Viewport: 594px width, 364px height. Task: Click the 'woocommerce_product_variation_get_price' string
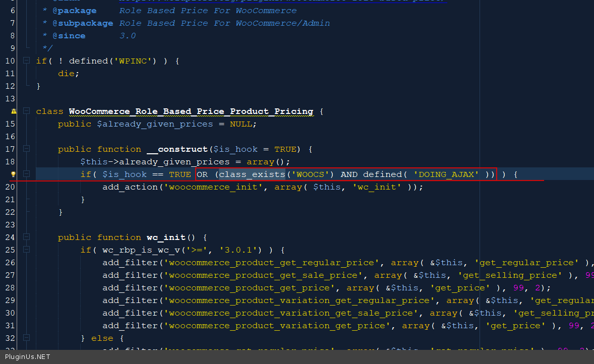coord(277,326)
